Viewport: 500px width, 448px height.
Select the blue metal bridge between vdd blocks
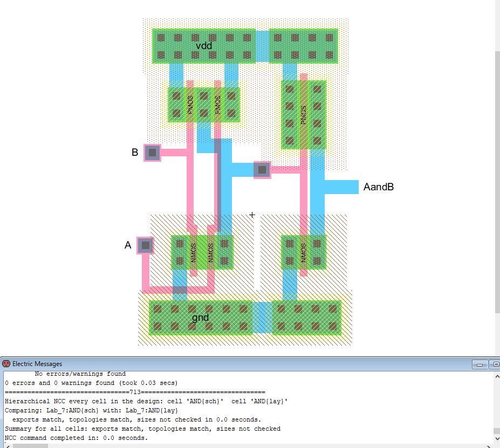click(262, 46)
